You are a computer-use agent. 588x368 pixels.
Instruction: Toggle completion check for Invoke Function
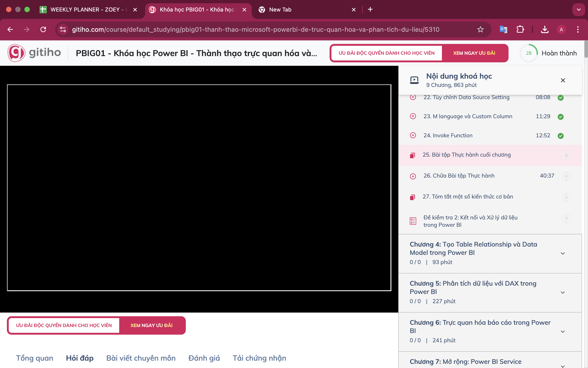tap(560, 136)
